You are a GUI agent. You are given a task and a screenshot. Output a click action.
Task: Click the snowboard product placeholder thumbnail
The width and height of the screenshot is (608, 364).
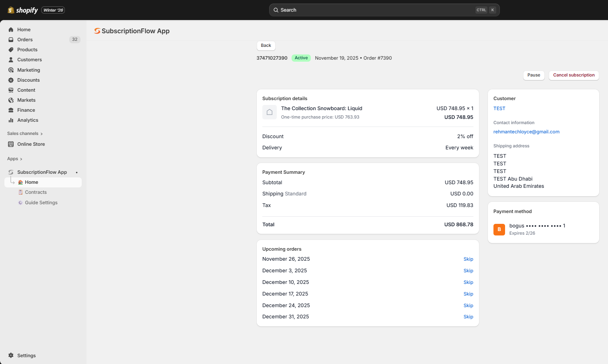(270, 112)
